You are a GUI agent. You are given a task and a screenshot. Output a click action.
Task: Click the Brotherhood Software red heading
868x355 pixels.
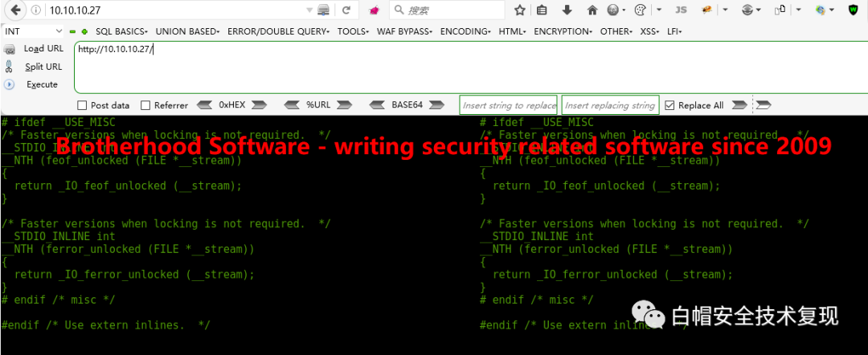click(444, 146)
